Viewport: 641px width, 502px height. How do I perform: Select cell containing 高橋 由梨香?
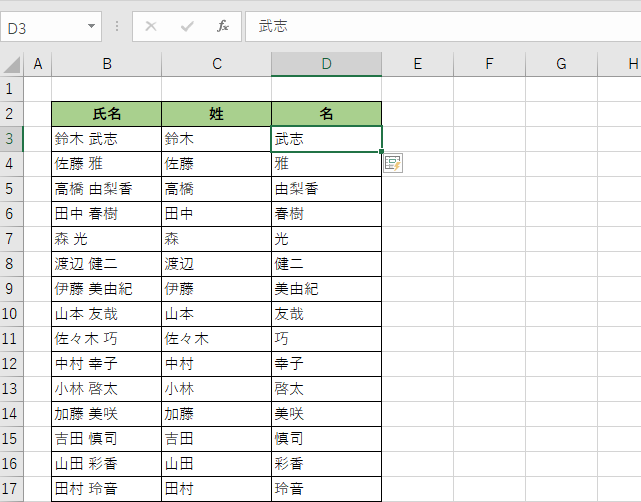[x=107, y=189]
